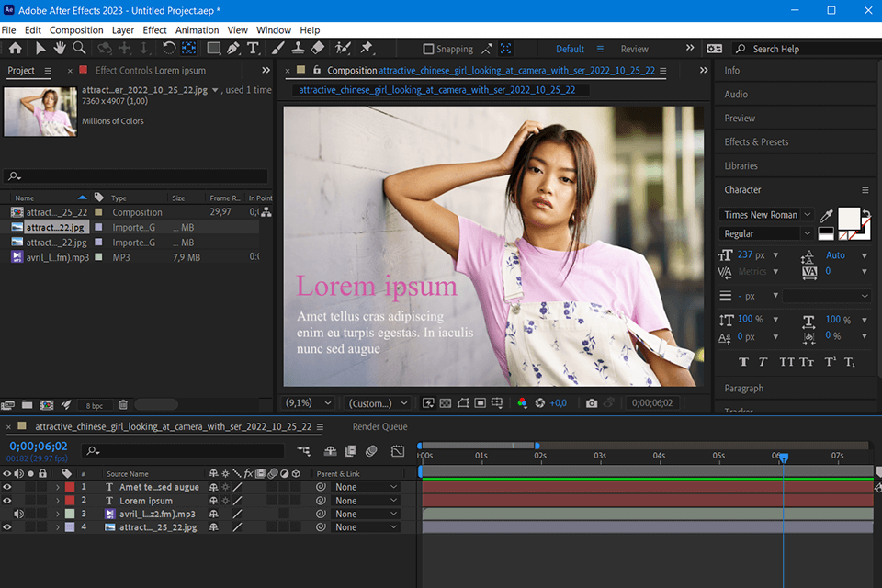Hide the Lorem ipsum layer with eye icon
Image resolution: width=882 pixels, height=588 pixels.
tap(7, 501)
